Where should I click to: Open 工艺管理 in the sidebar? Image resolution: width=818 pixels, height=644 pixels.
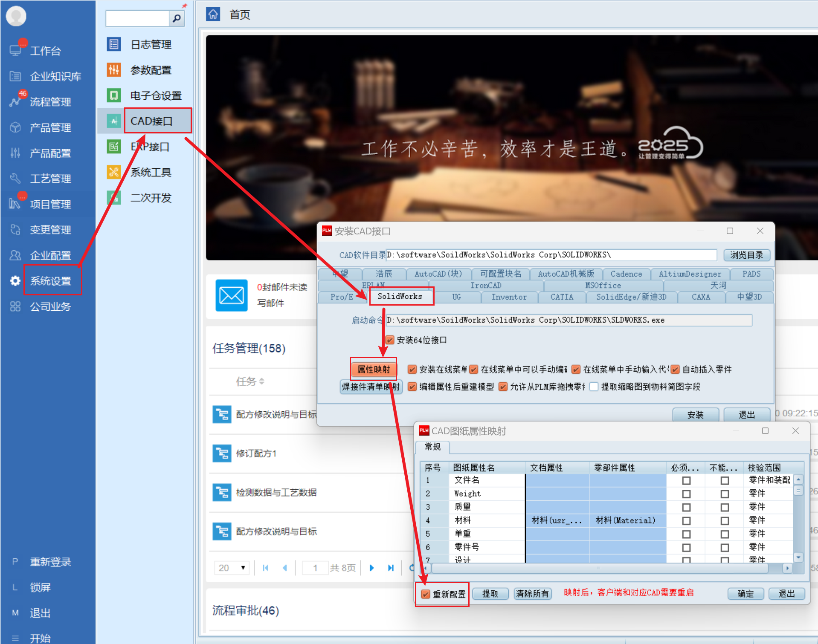(50, 179)
